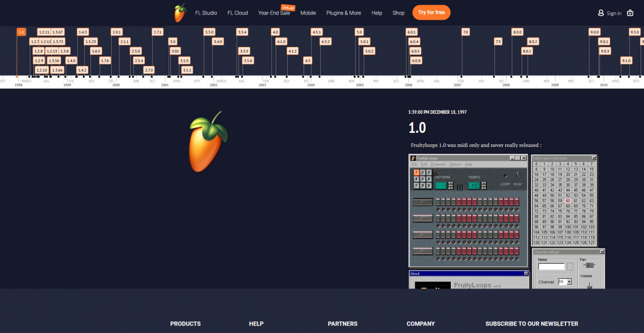644x333 pixels.
Task: Open the 1.3.67 version marker
Action: coord(57,32)
